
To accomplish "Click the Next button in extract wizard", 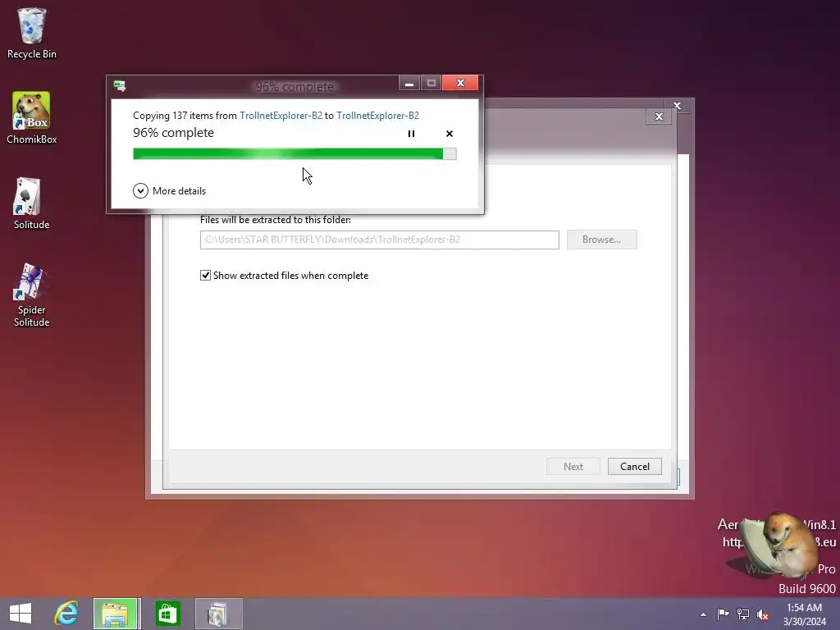I will [x=573, y=467].
